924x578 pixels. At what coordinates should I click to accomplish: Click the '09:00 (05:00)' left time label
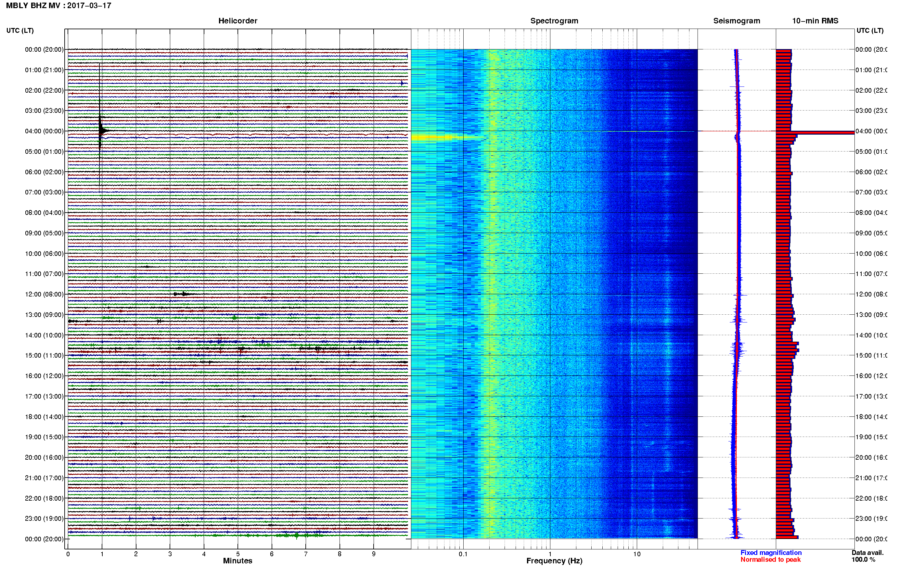44,233
